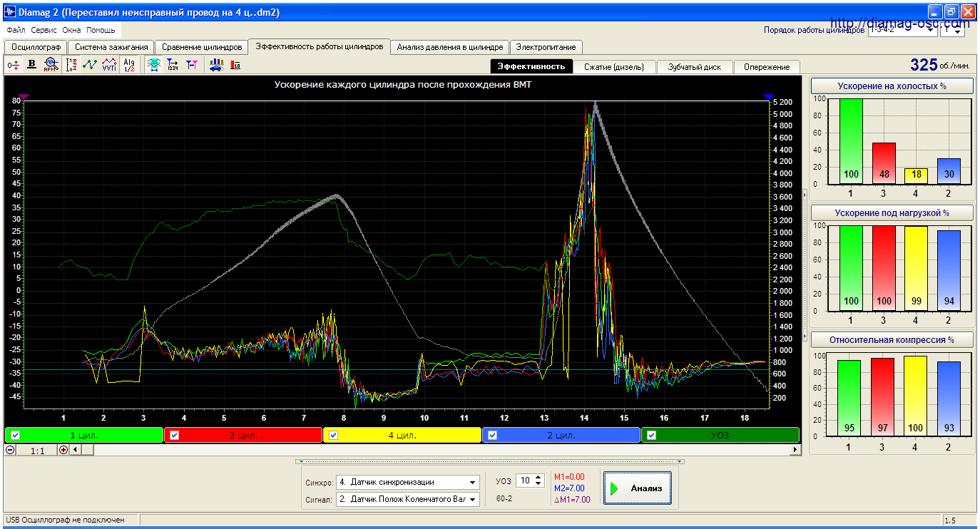Click the red bar with 10 icon
The height and width of the screenshot is (529, 980).
tap(235, 65)
